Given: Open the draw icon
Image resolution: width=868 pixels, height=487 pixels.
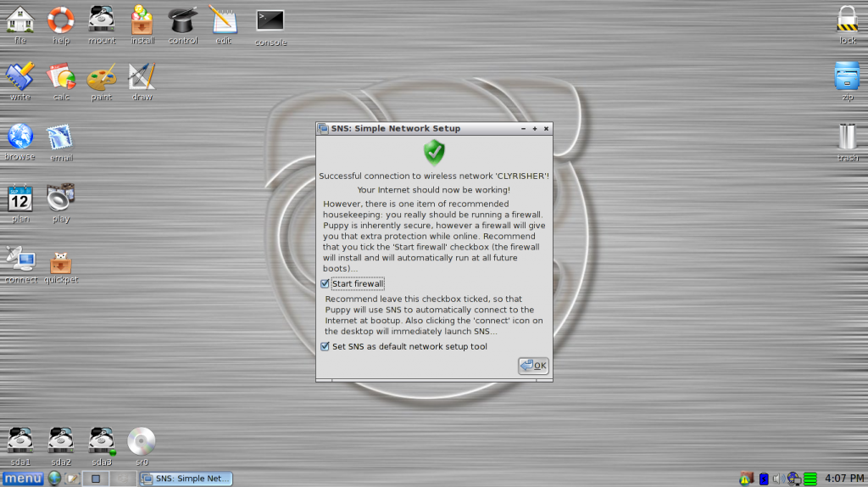Looking at the screenshot, I should coord(142,76).
